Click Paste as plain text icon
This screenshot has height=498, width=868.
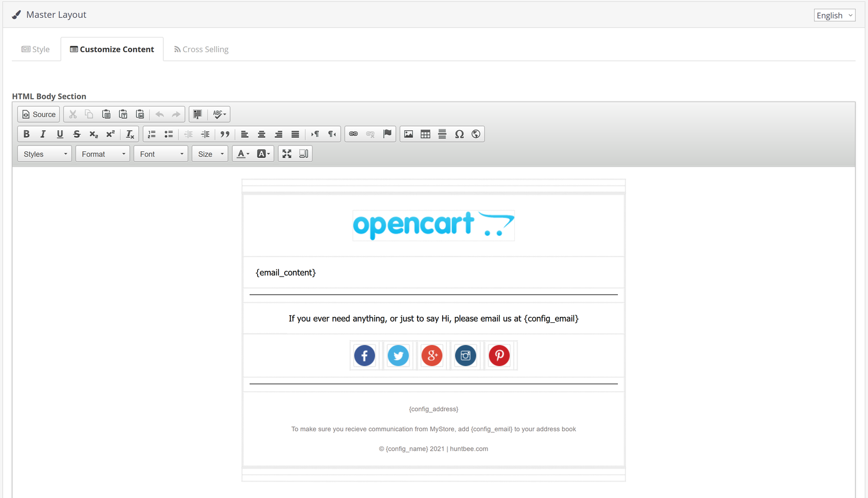pos(123,114)
